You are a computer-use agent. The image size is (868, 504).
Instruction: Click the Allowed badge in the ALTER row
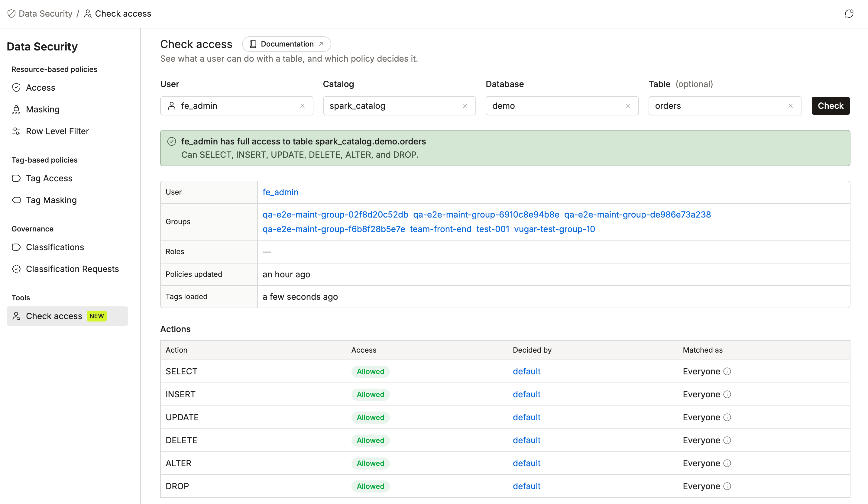pos(370,463)
